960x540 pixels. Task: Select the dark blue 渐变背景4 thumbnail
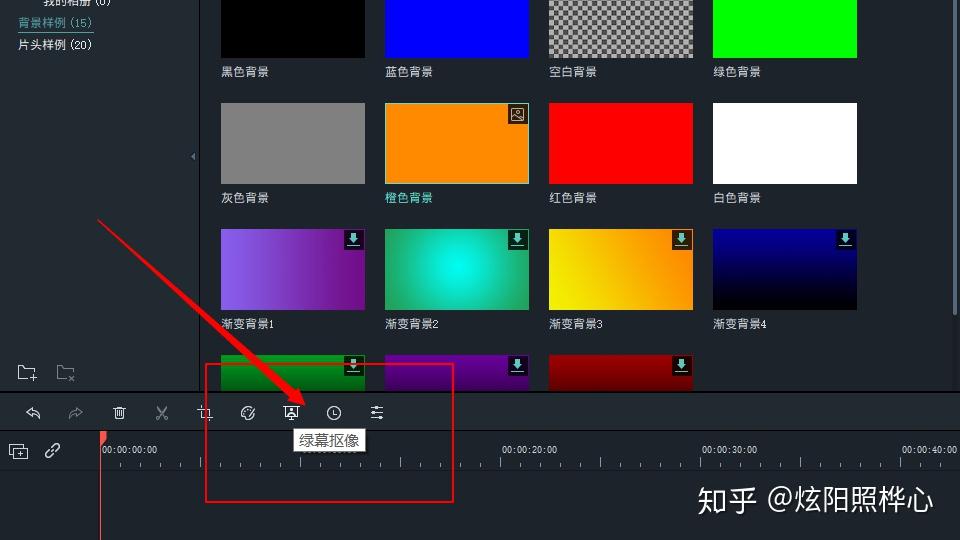785,269
